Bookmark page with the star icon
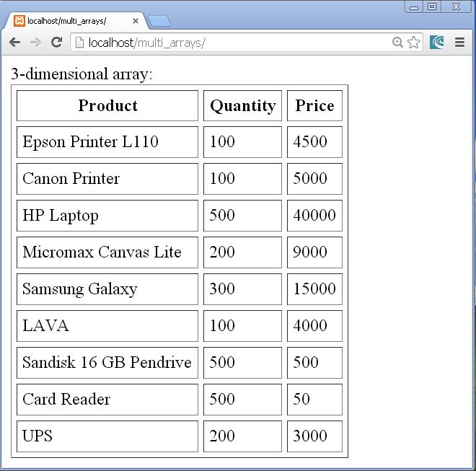The height and width of the screenshot is (471, 476). pos(413,43)
